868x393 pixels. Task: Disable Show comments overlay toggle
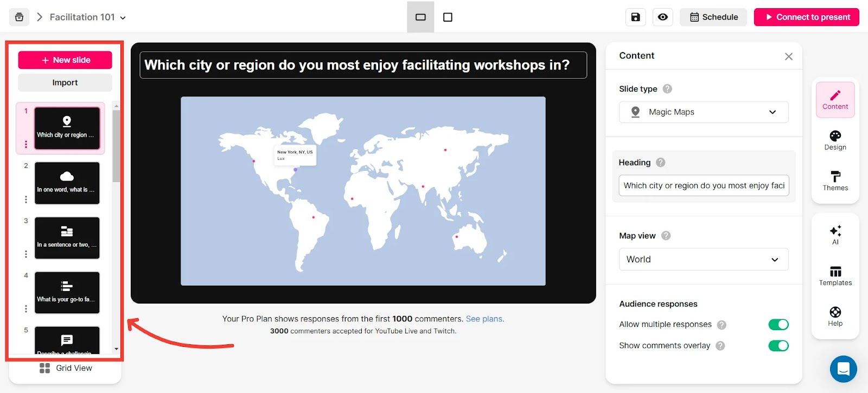[x=778, y=346]
